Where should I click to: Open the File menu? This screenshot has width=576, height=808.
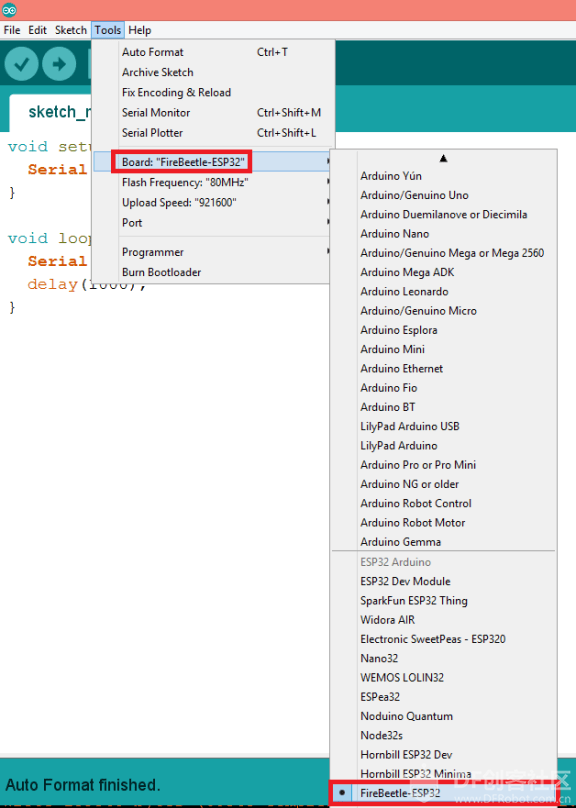[12, 30]
